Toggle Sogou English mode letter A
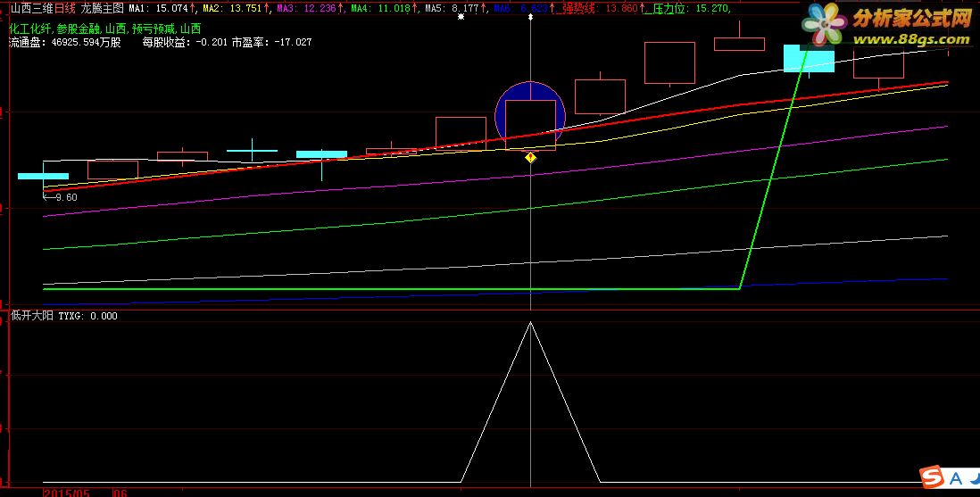 coord(958,478)
